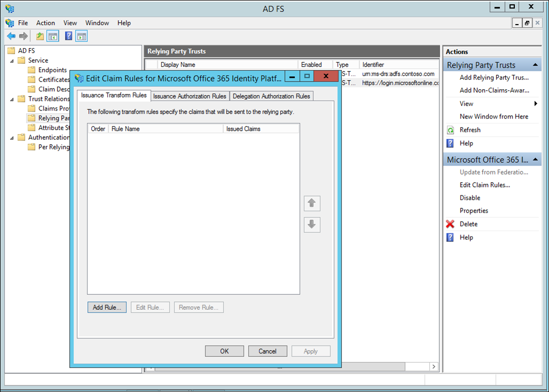The width and height of the screenshot is (549, 392).
Task: Switch to Issuance Authorization Rules tab
Action: [190, 96]
